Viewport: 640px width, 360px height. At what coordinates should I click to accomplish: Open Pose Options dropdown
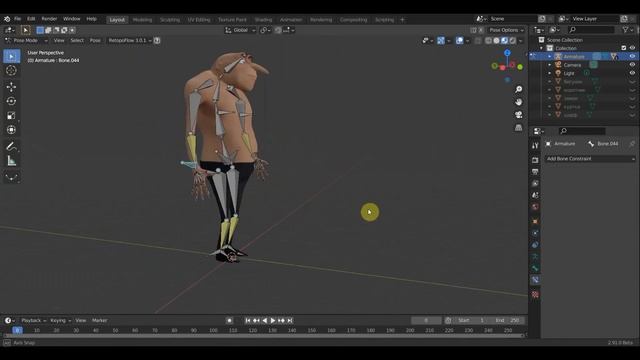point(506,30)
